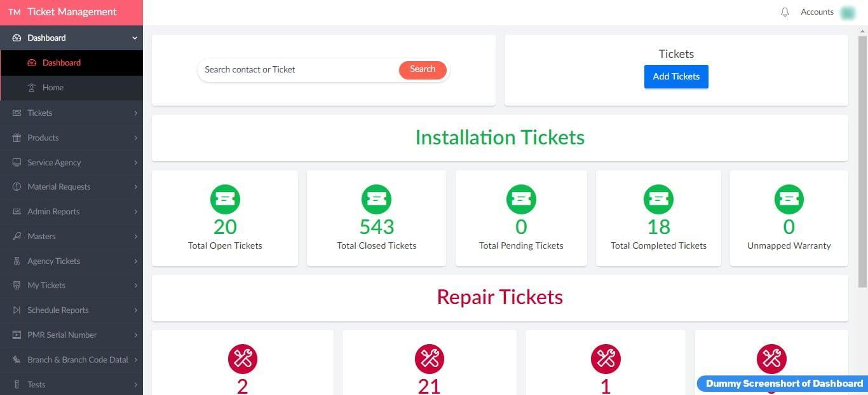Click the orange Search button
Image resolution: width=868 pixels, height=395 pixels.
pos(423,69)
